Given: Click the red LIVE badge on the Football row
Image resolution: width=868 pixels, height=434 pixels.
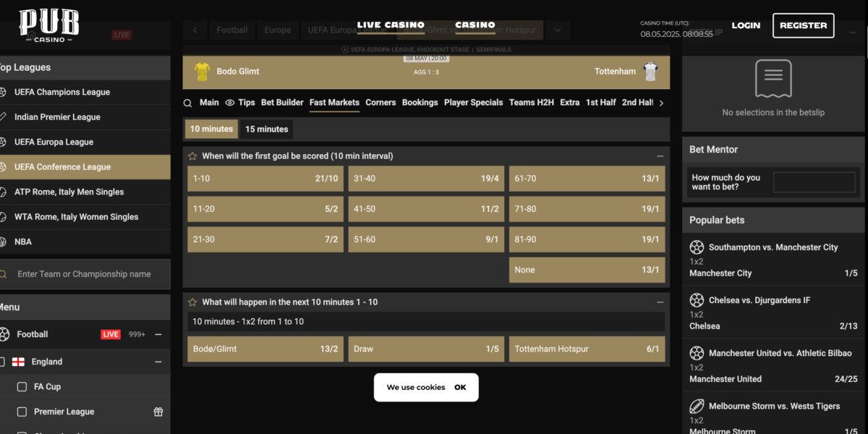Looking at the screenshot, I should [x=111, y=334].
